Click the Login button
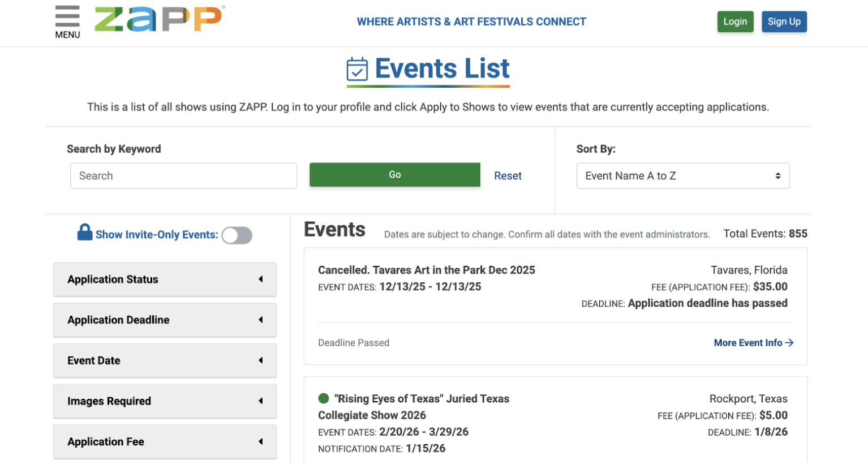The width and height of the screenshot is (868, 473). click(735, 21)
